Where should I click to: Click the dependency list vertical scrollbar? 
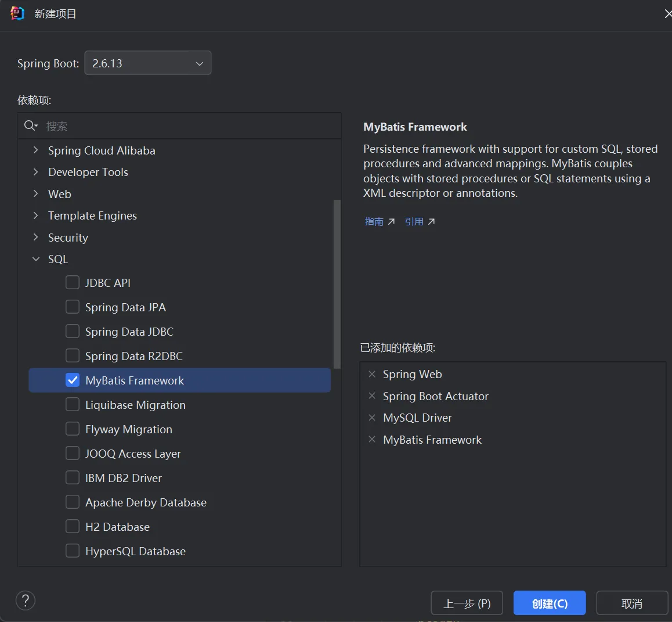(337, 285)
